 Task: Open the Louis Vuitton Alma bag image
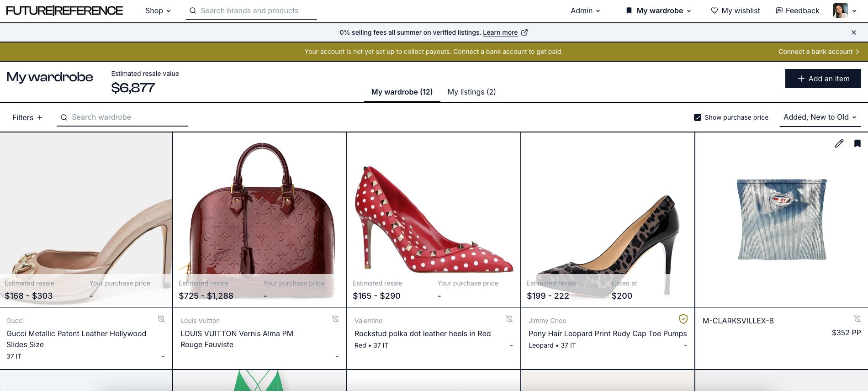coord(260,219)
